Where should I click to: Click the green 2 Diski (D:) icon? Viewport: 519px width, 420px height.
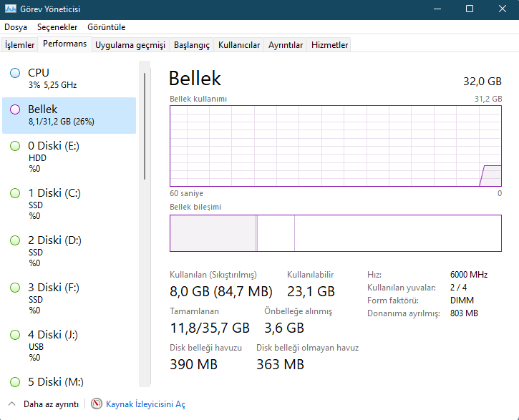point(15,240)
